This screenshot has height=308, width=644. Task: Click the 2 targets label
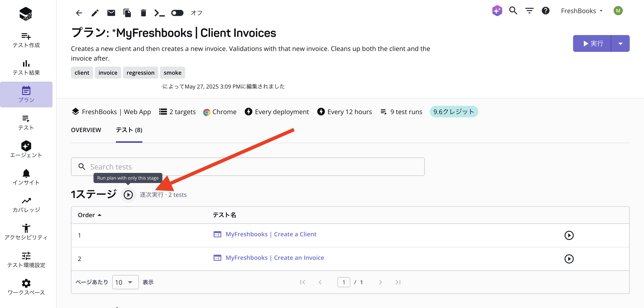177,112
